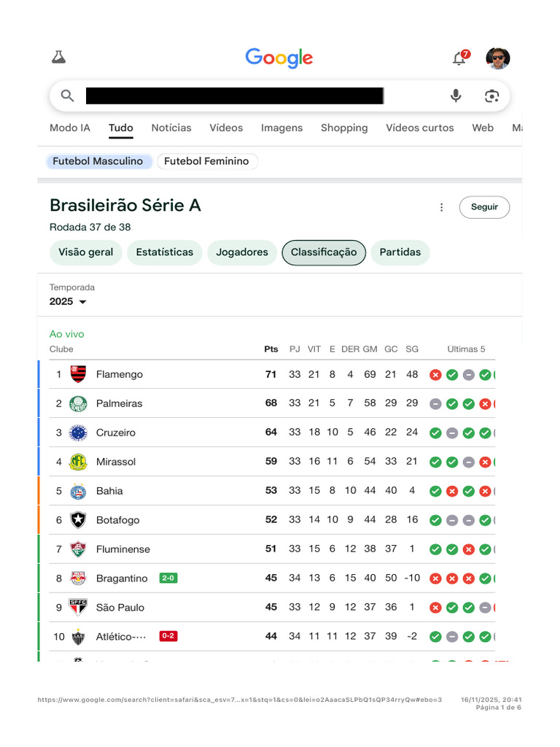The image size is (560, 747).
Task: Start voice search with microphone
Action: tap(456, 96)
